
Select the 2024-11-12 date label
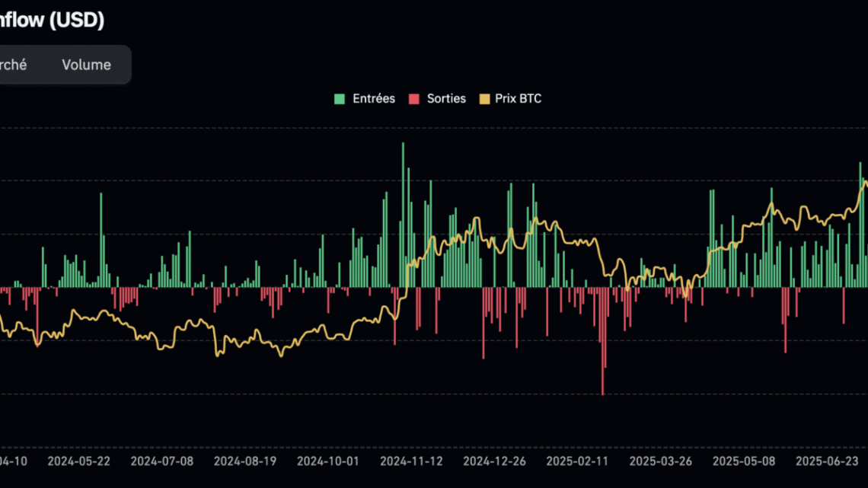click(410, 461)
